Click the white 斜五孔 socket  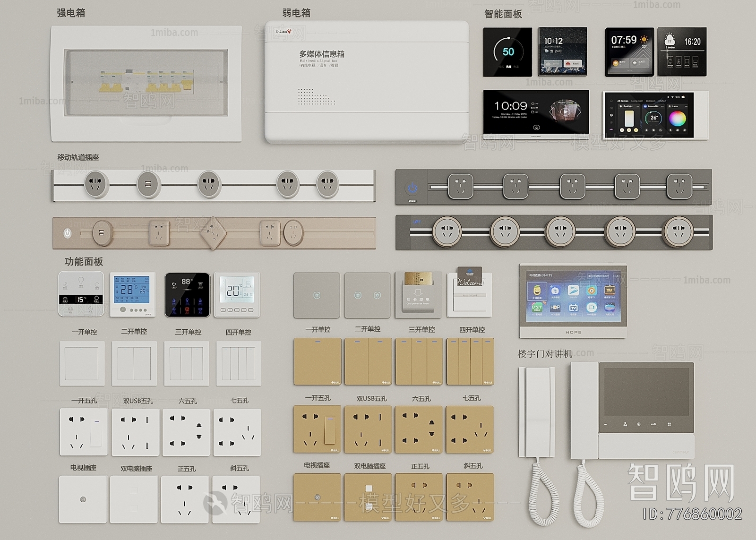pyautogui.click(x=236, y=499)
